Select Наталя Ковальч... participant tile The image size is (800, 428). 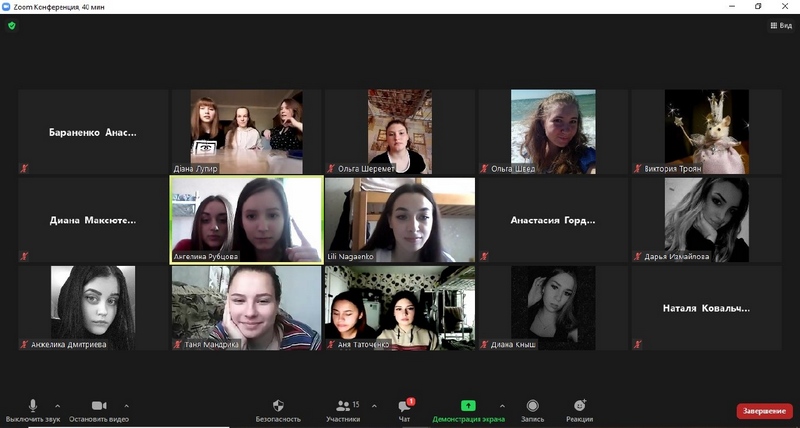coord(707,308)
